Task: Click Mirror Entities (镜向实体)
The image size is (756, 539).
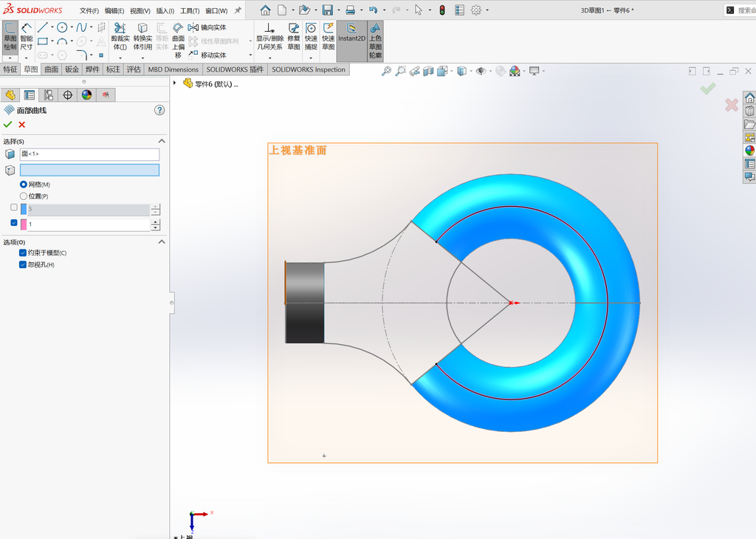Action: tap(207, 27)
